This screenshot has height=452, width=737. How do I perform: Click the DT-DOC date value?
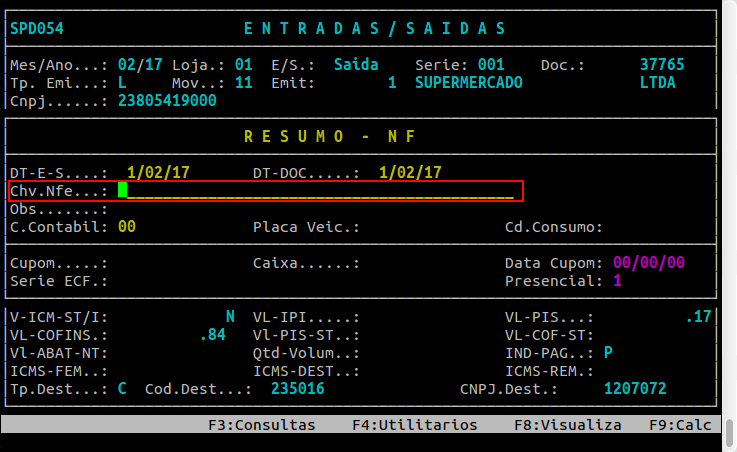pos(410,172)
